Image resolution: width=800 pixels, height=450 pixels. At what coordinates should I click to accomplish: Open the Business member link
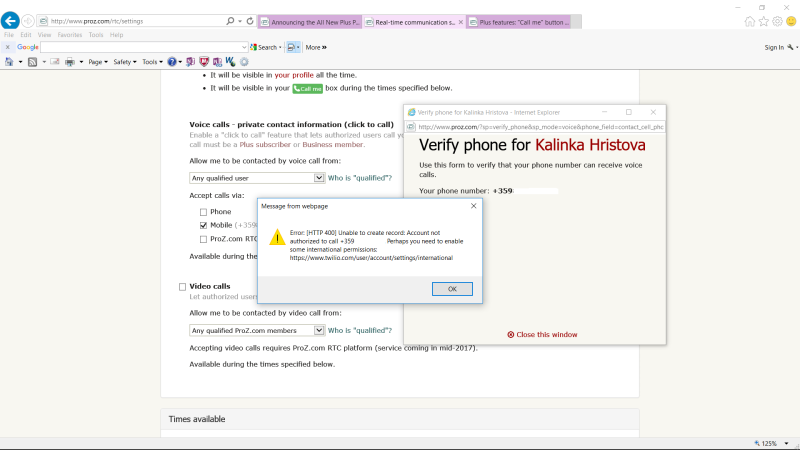pyautogui.click(x=333, y=144)
